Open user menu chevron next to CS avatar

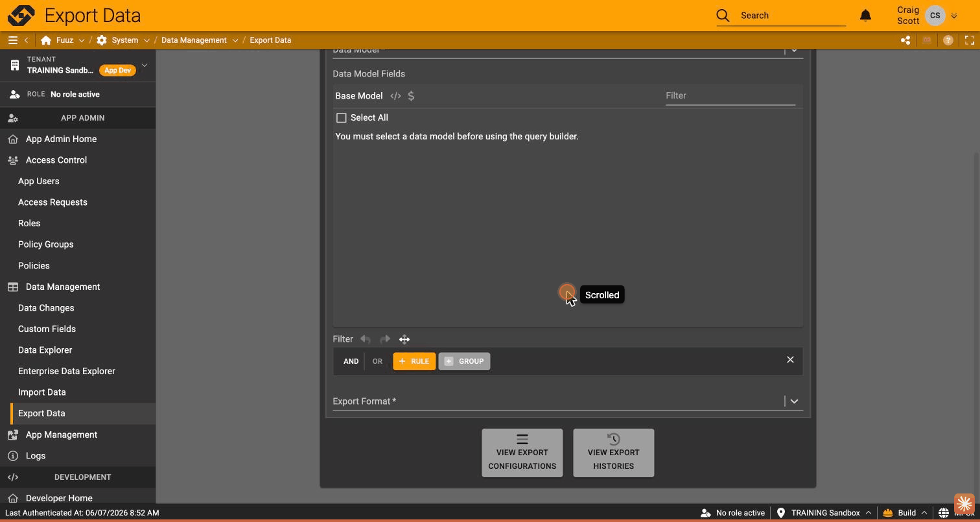point(954,16)
